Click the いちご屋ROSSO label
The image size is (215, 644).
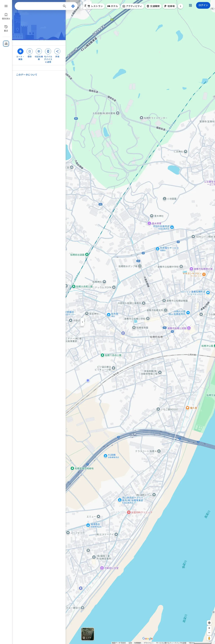point(169,409)
